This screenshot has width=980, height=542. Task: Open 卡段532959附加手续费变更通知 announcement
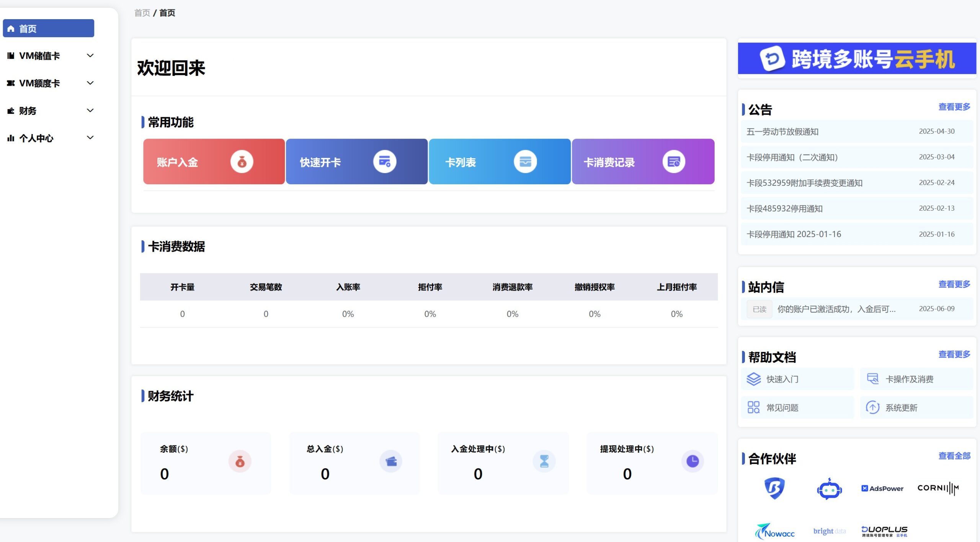click(857, 183)
